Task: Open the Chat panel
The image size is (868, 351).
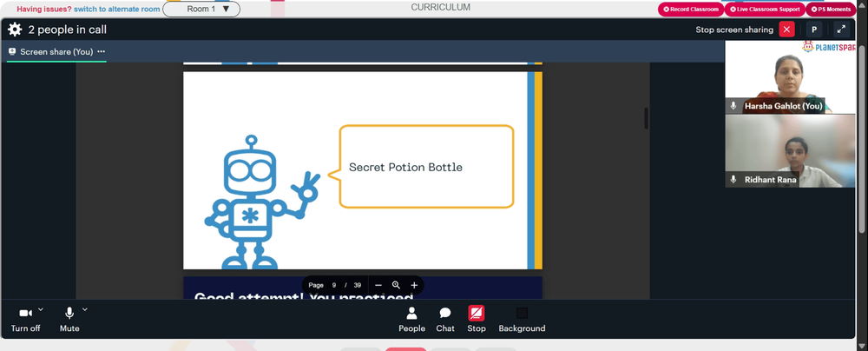Action: click(445, 320)
